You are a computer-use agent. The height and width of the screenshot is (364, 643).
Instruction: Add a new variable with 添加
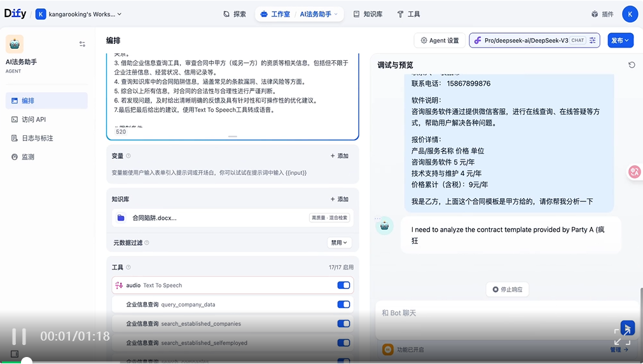pyautogui.click(x=340, y=156)
